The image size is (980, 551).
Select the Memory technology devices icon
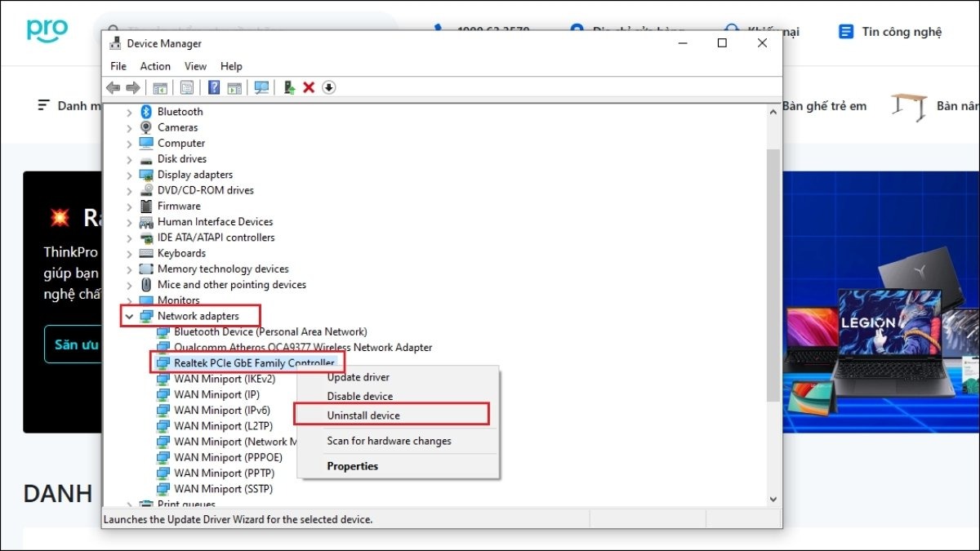pyautogui.click(x=146, y=269)
